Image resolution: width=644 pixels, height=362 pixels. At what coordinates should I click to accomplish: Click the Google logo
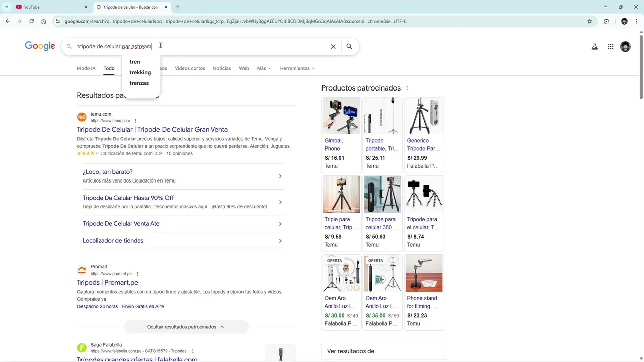click(x=40, y=46)
